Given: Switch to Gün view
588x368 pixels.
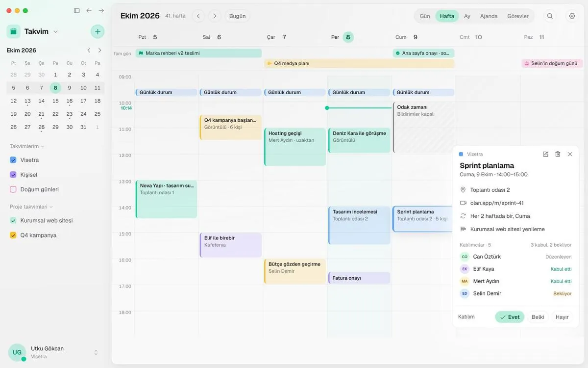Looking at the screenshot, I should [425, 16].
